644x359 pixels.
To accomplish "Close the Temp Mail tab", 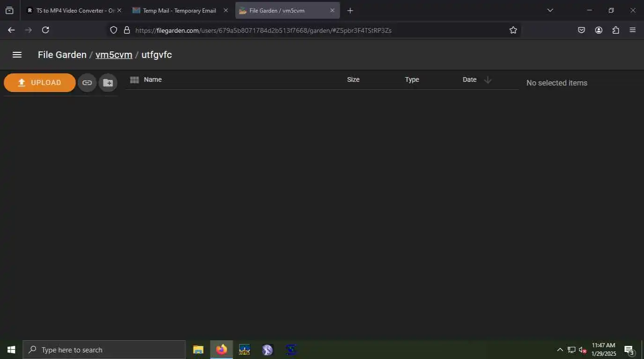I will point(226,10).
